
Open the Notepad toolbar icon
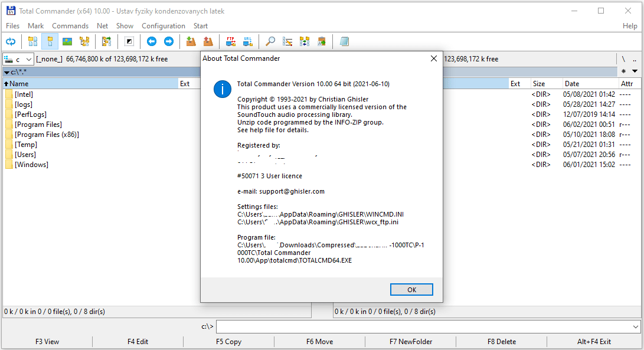click(x=344, y=41)
